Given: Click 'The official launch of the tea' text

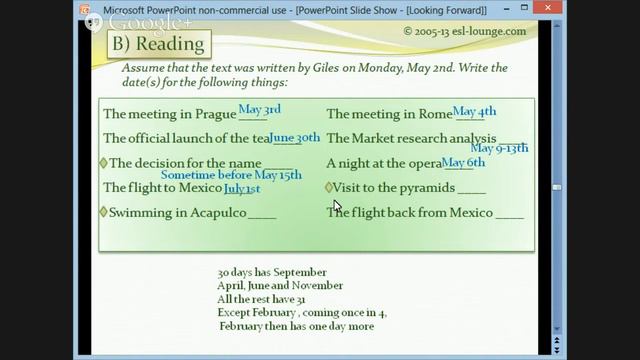Looking at the screenshot, I should point(187,138).
